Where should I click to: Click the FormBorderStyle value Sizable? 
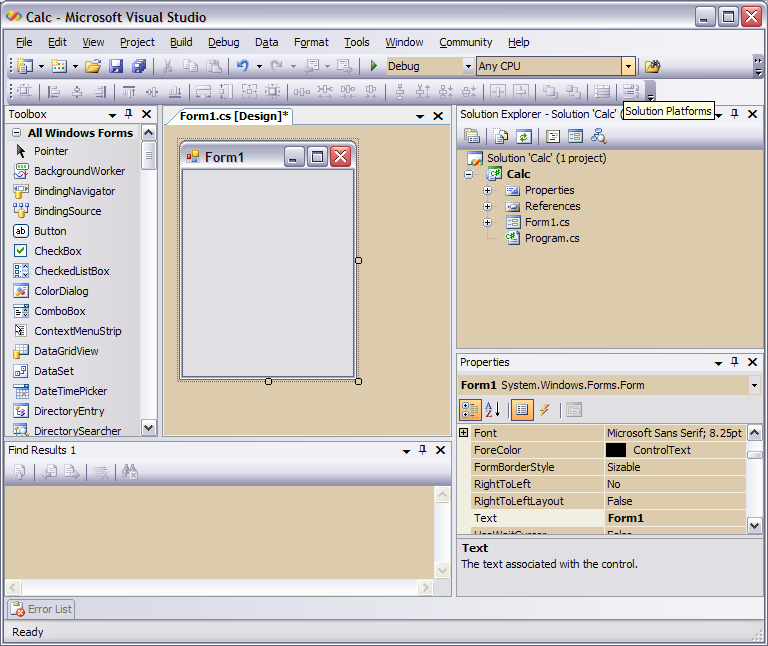624,467
